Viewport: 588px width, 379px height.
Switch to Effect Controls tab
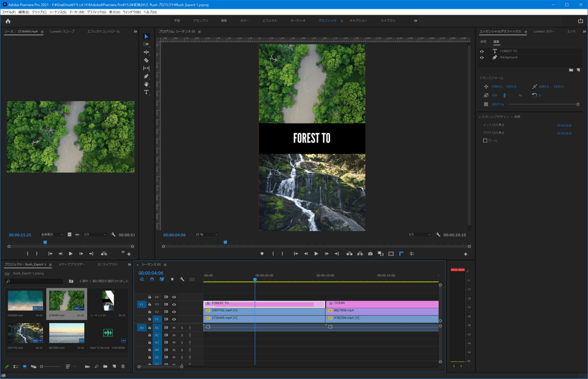(x=104, y=32)
